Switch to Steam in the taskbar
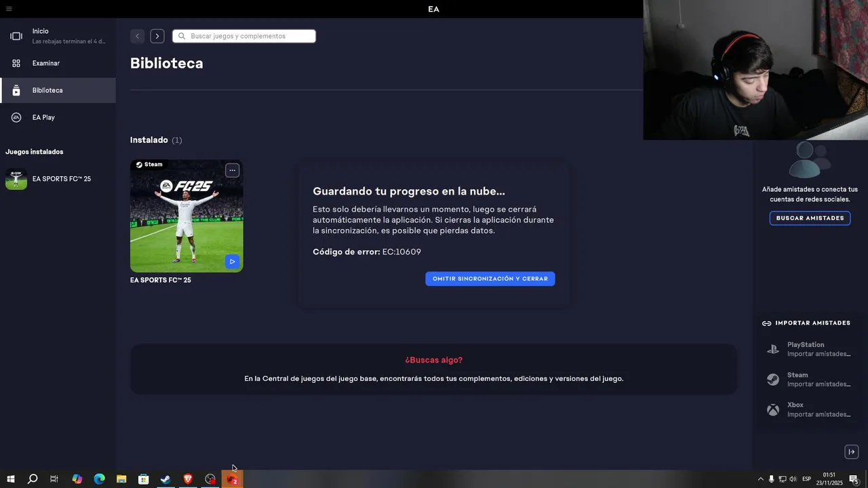 click(x=165, y=479)
